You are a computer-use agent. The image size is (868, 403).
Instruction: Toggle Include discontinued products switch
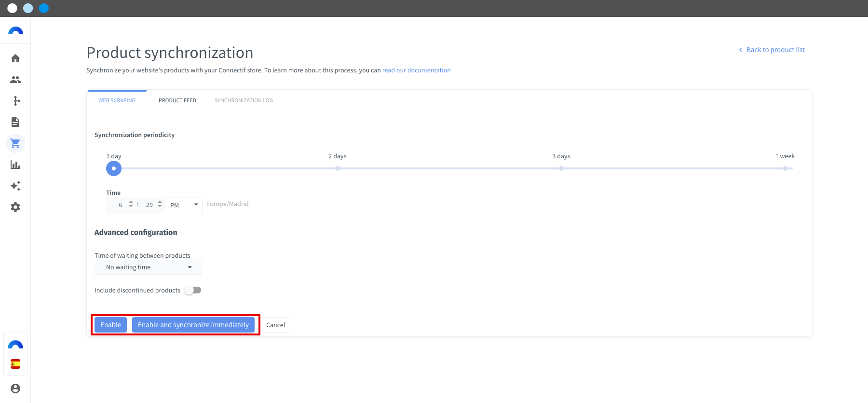(x=193, y=290)
